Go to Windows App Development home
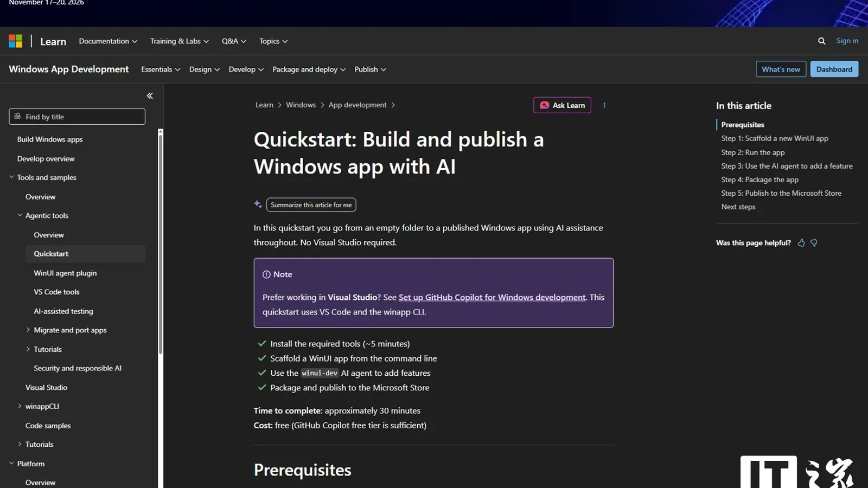 69,69
